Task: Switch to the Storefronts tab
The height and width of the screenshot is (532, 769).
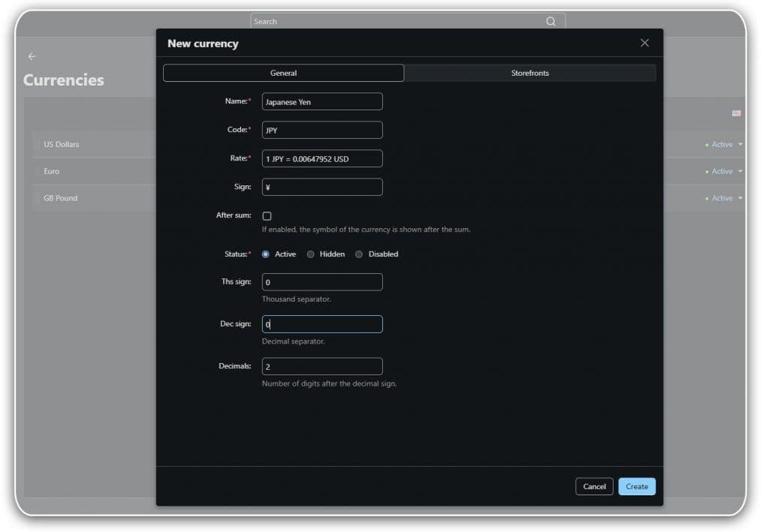Action: click(x=529, y=73)
